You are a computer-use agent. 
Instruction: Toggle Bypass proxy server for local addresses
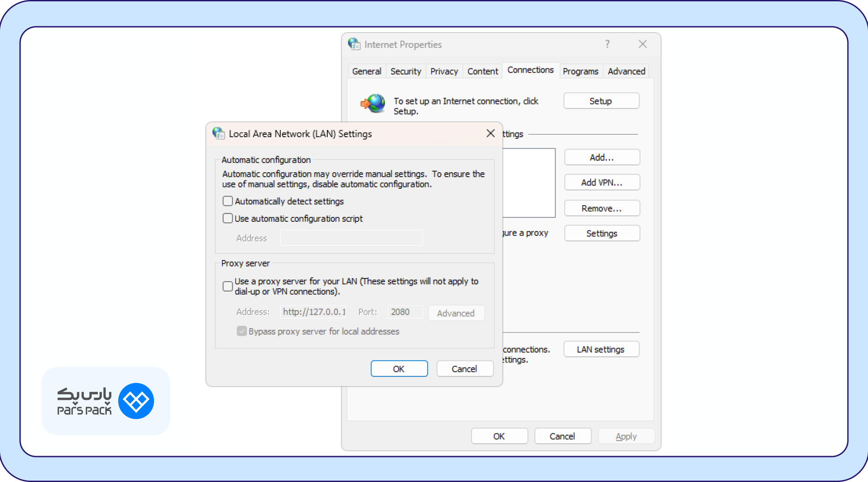tap(242, 331)
